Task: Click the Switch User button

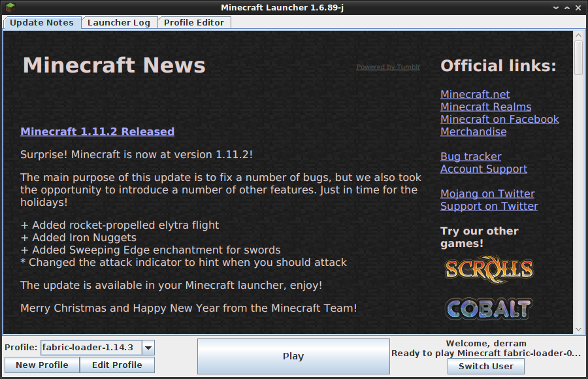Action: click(x=486, y=366)
